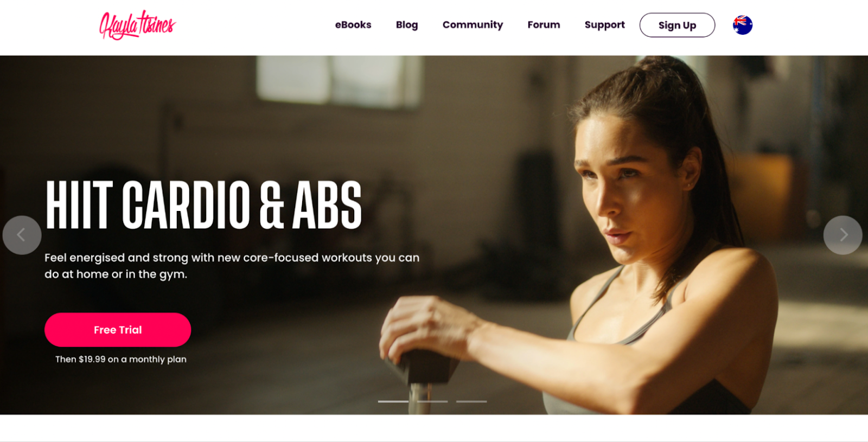Jump to second carousel slide indicator
Screen dimensions: 868x442
click(432, 401)
